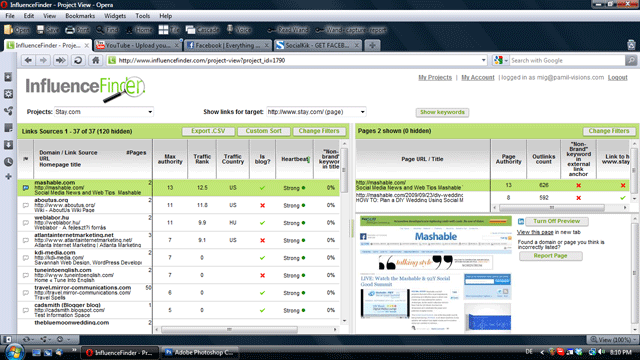Toggle flag for cadsmith row
640x360 pixels.
click(x=26, y=310)
